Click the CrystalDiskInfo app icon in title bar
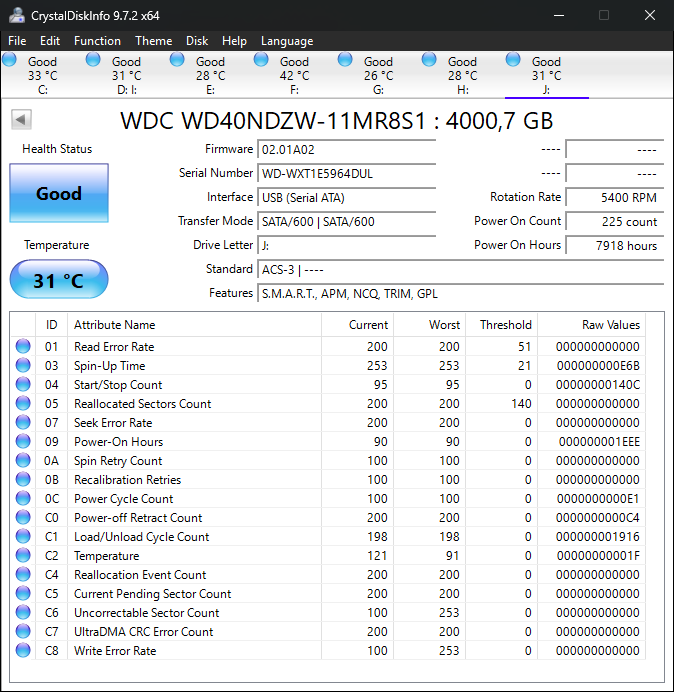 tap(17, 15)
